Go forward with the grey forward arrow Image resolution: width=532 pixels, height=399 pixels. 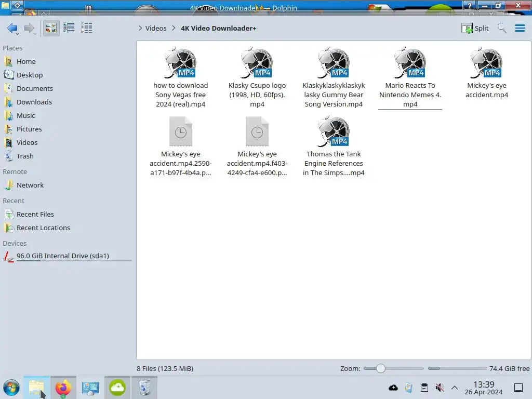[30, 28]
